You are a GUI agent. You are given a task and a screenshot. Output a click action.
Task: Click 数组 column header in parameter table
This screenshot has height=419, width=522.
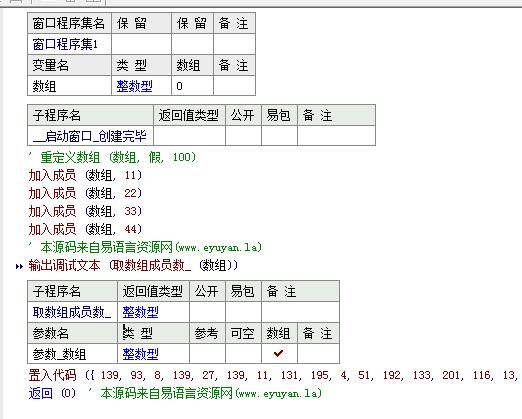(x=279, y=333)
